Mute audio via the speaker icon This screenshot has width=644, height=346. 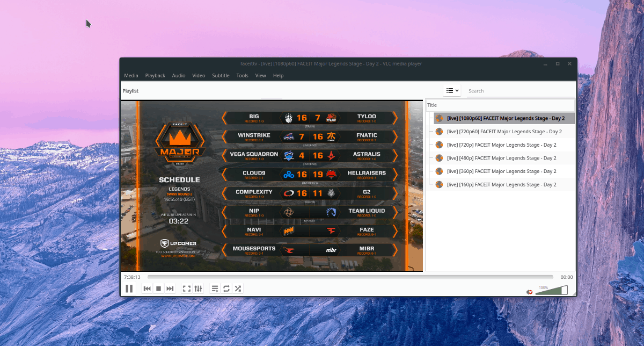coord(529,291)
